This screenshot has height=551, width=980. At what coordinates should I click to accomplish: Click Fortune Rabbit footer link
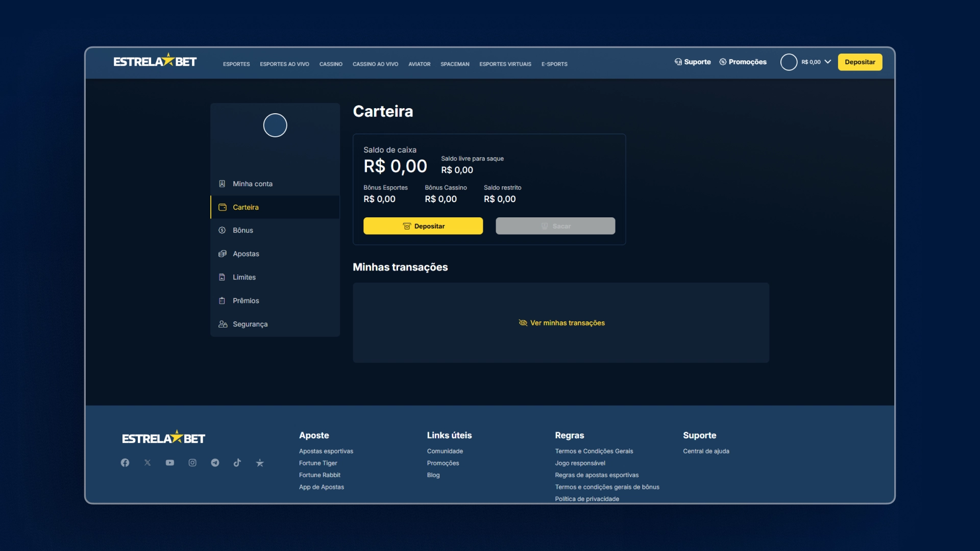(x=320, y=475)
